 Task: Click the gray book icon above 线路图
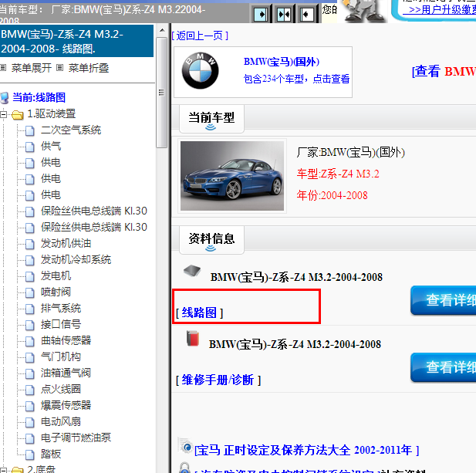pos(192,270)
